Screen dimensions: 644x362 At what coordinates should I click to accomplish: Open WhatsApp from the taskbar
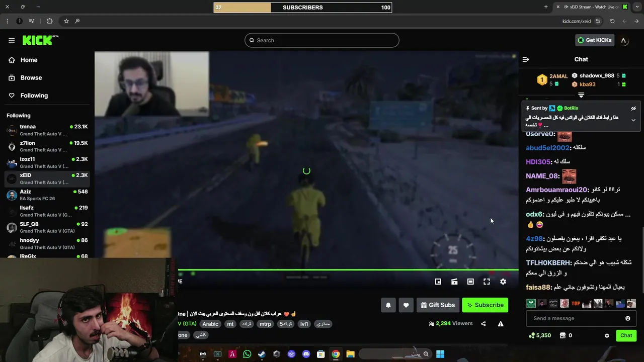[x=247, y=354]
